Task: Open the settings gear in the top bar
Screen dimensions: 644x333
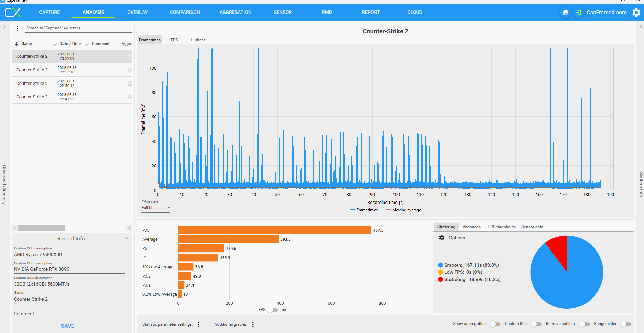Action: [x=636, y=13]
